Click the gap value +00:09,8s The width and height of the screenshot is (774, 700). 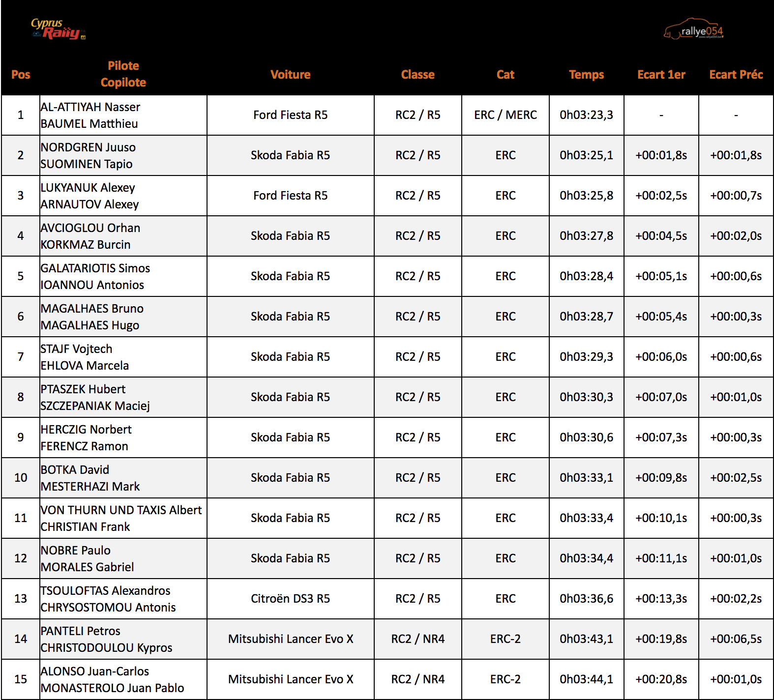[661, 478]
